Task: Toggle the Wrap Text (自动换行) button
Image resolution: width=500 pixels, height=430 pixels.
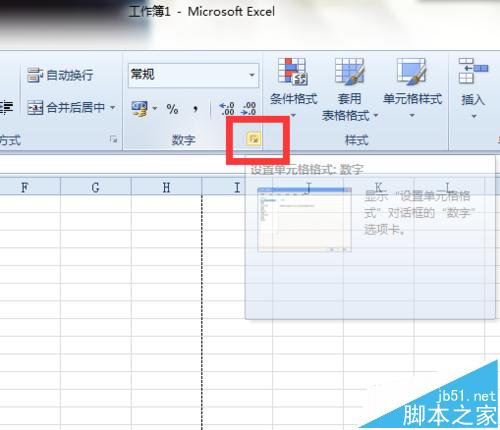Action: tap(60, 75)
